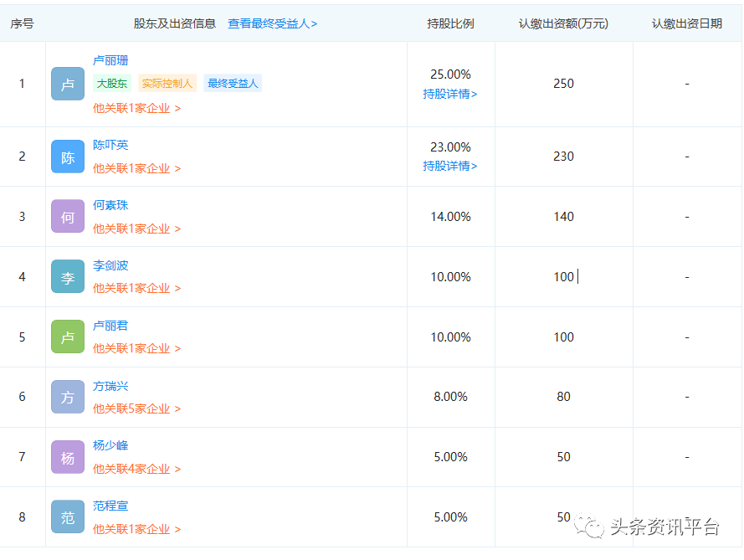Click the green 卢 avatar for 卢丽君
The image size is (744, 560).
68,337
